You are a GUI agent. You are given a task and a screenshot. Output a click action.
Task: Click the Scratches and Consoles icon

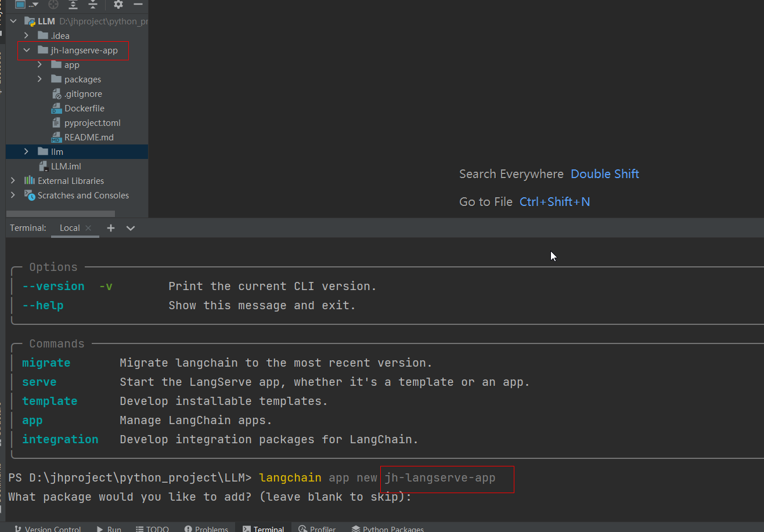30,196
